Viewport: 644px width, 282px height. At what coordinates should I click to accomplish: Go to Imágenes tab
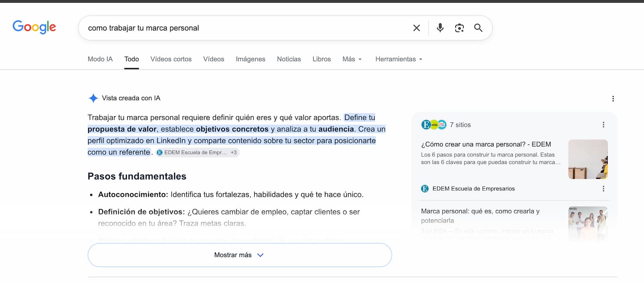pyautogui.click(x=250, y=59)
